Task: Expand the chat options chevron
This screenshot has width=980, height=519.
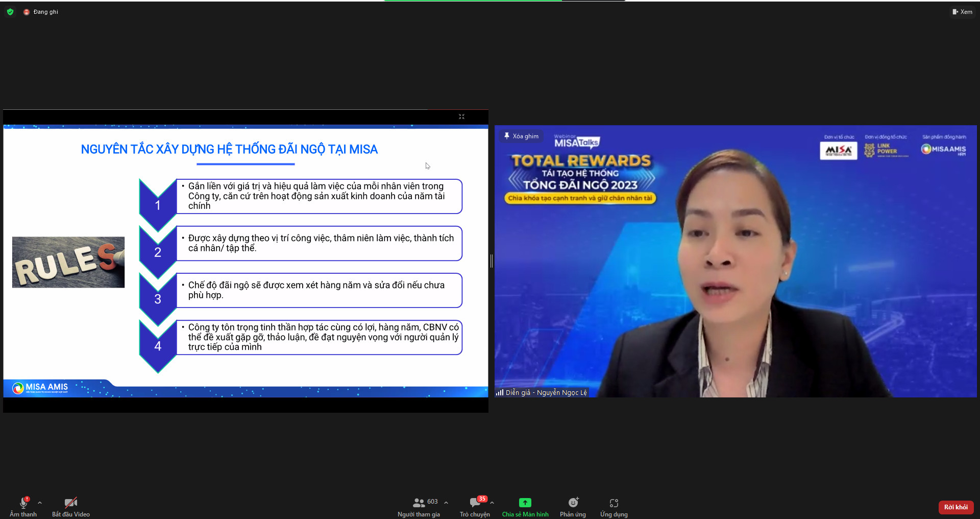Action: [492, 503]
